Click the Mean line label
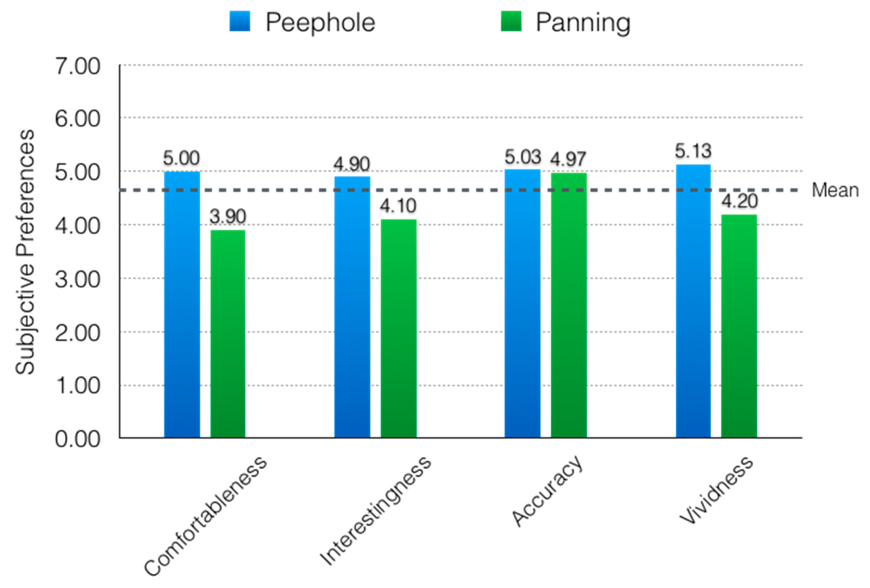Image resolution: width=870 pixels, height=588 pixels. pyautogui.click(x=835, y=190)
